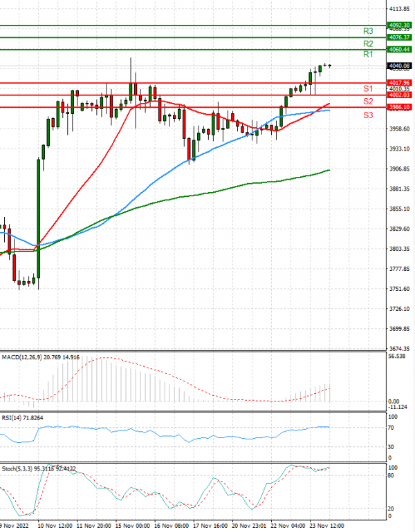This screenshot has width=415, height=532.
Task: Click the 3933.10 price axis value
Action: click(399, 149)
